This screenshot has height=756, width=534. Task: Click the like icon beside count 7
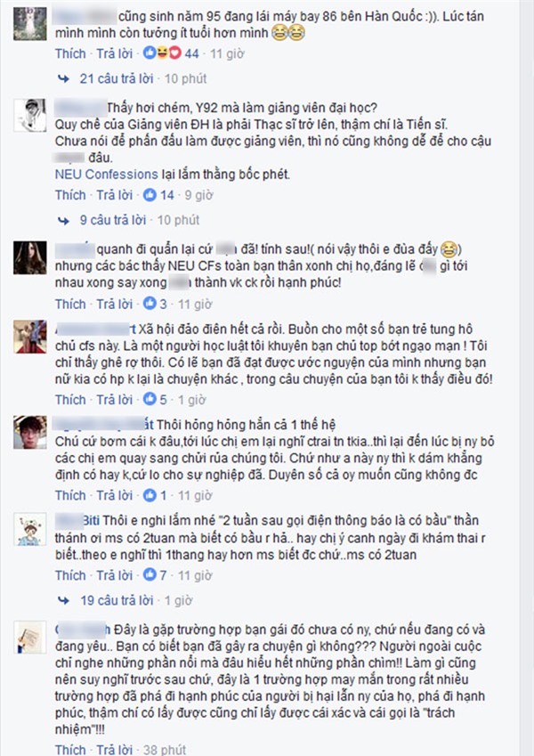click(150, 574)
